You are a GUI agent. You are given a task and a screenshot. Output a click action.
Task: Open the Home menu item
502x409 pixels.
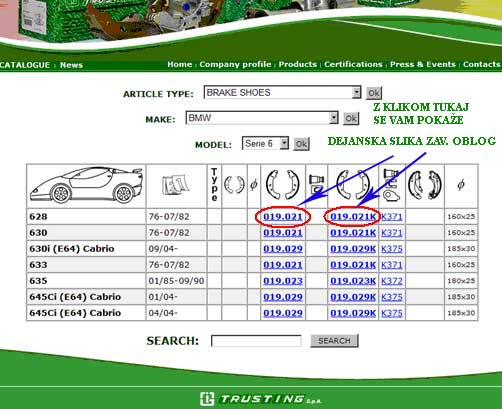[179, 64]
